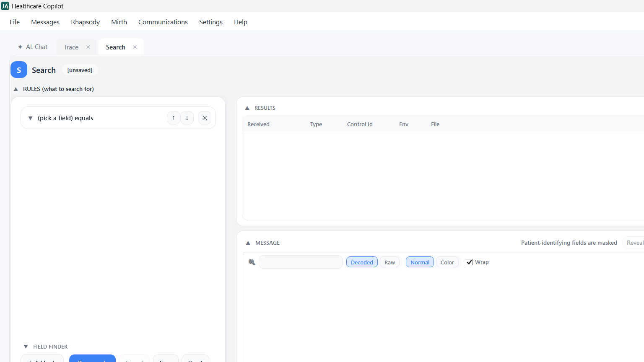Close the Trace tab
The width and height of the screenshot is (644, 362).
pyautogui.click(x=88, y=47)
